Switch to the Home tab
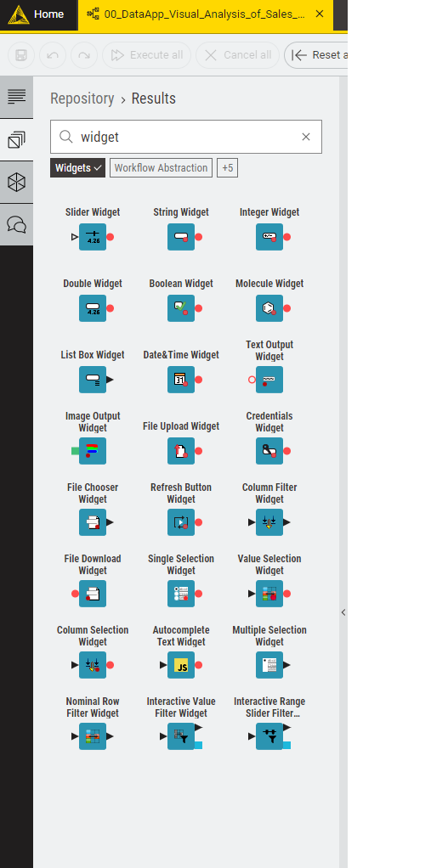This screenshot has height=868, width=448. (38, 14)
